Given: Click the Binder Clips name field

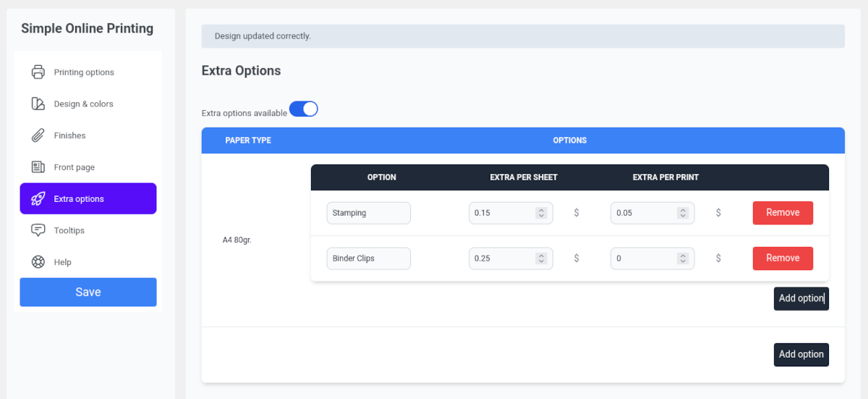Looking at the screenshot, I should (x=368, y=259).
